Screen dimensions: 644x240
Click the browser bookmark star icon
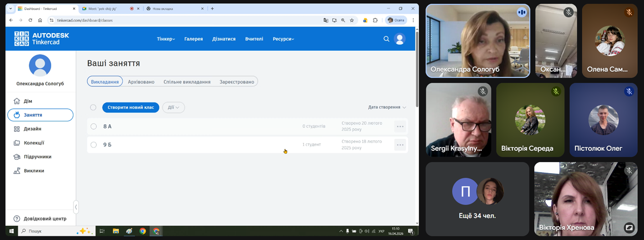[352, 20]
